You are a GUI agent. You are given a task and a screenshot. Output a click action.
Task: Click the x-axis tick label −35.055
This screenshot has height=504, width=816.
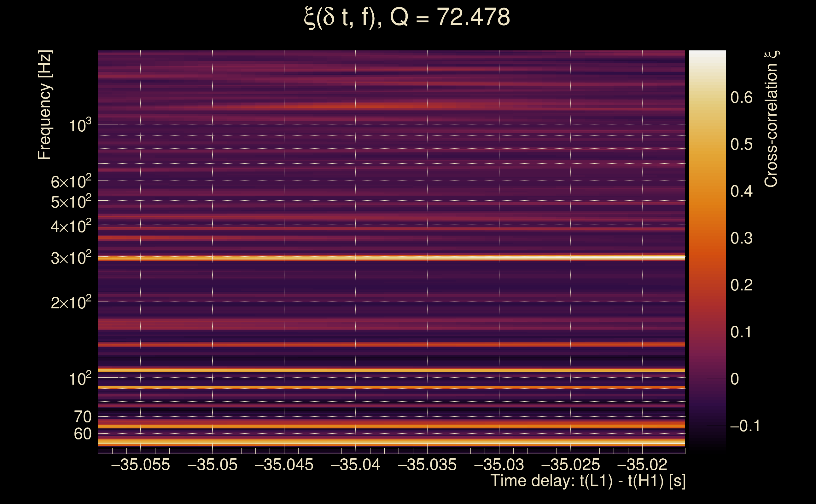(x=140, y=465)
